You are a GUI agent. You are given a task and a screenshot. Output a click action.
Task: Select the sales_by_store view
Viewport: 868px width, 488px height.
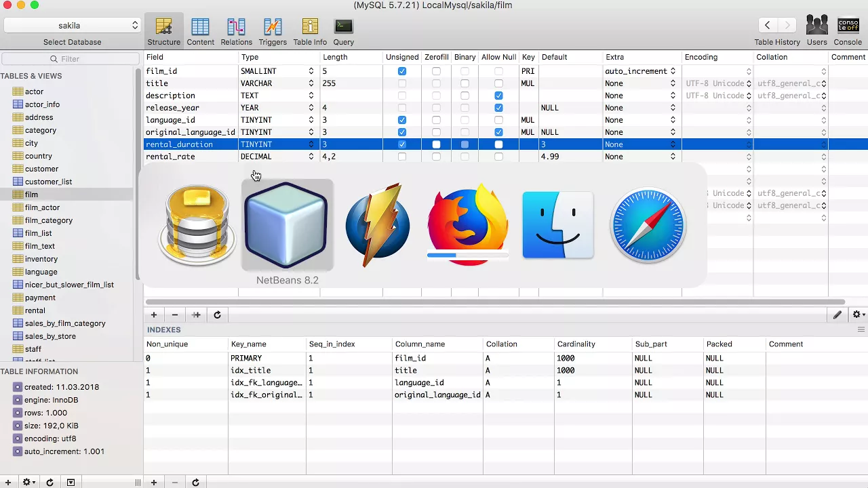point(50,336)
